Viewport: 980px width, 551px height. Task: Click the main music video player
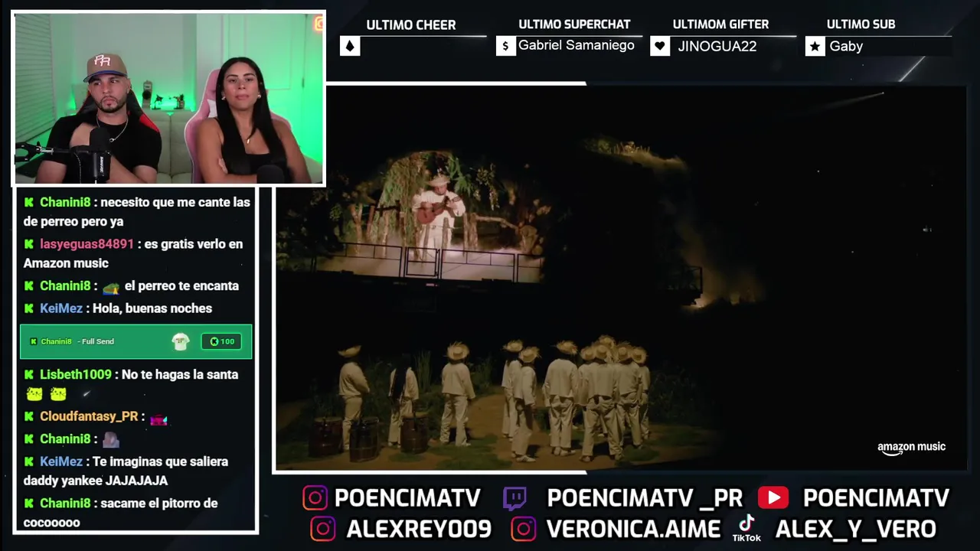(x=620, y=277)
